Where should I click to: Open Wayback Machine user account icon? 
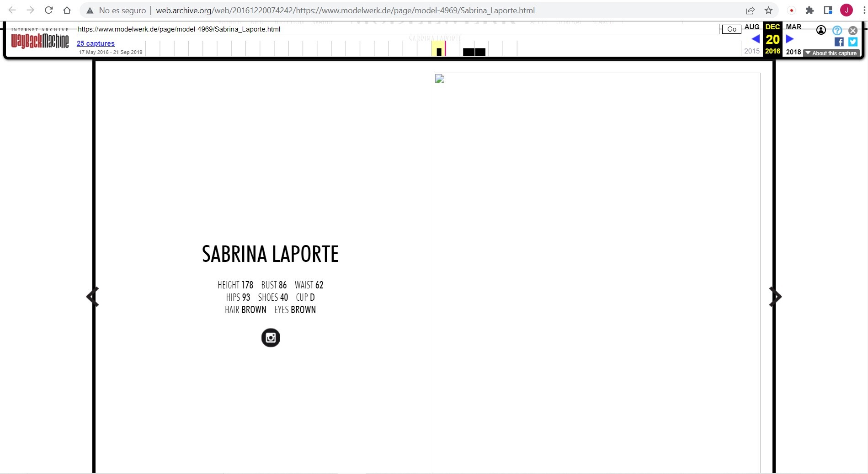[x=821, y=30]
